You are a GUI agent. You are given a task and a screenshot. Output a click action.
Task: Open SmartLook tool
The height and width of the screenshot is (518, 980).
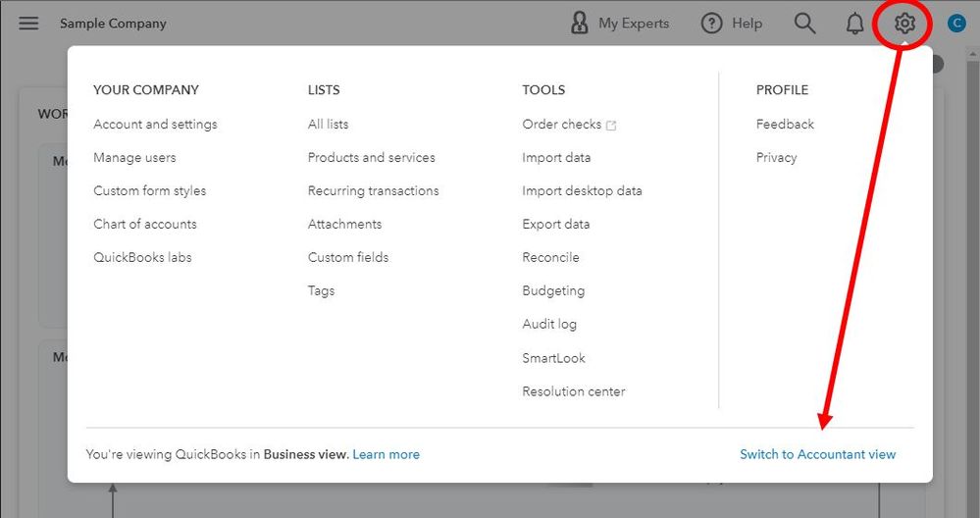point(553,358)
